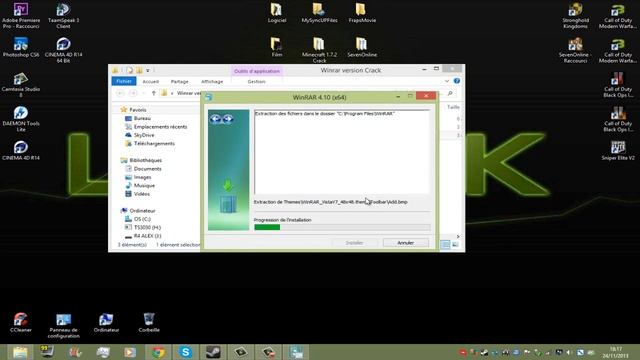Click the taskbar clock and date

click(x=616, y=352)
